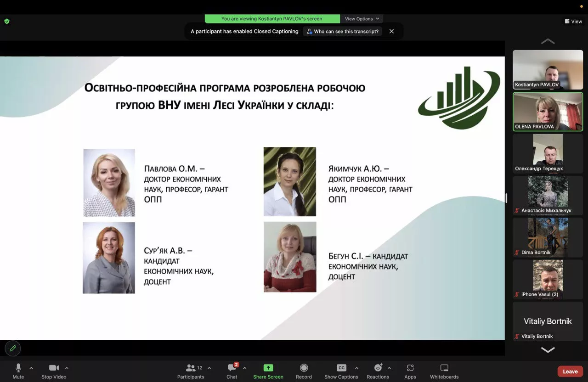Expand the microphone audio settings chevron
The height and width of the screenshot is (382, 588).
31,368
